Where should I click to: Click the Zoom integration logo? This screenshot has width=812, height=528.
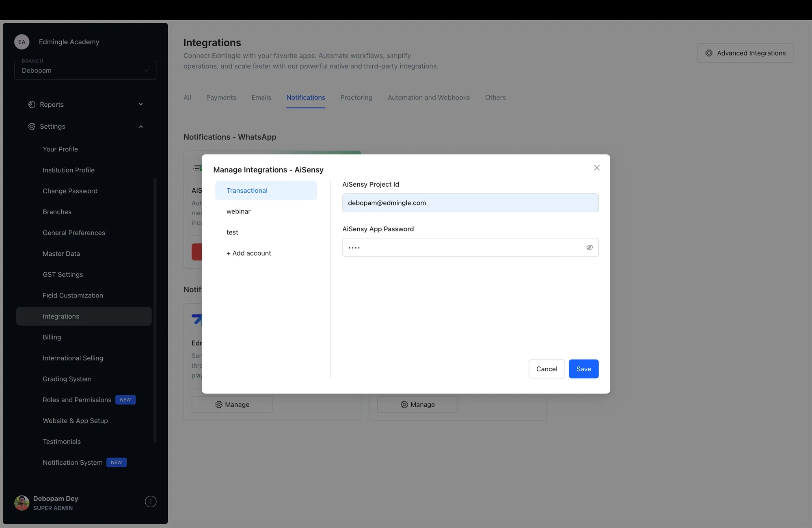[198, 320]
